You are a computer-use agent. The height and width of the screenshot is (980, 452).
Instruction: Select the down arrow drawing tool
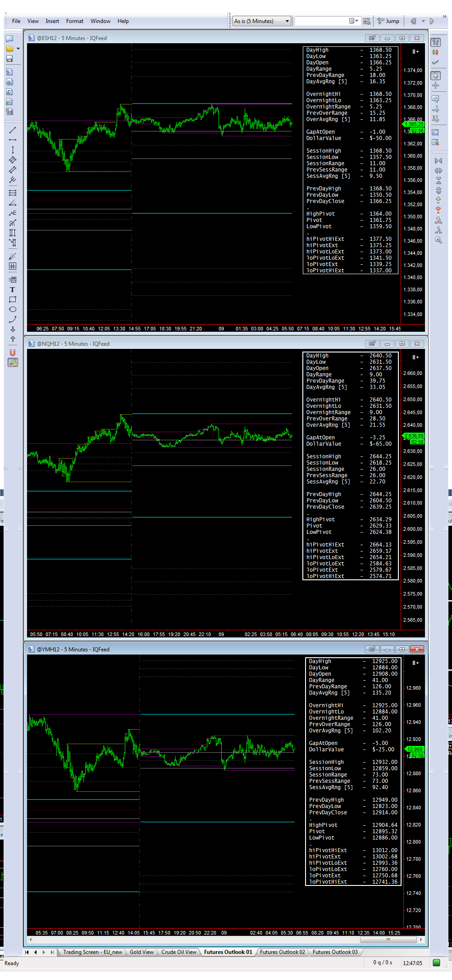coord(13,329)
